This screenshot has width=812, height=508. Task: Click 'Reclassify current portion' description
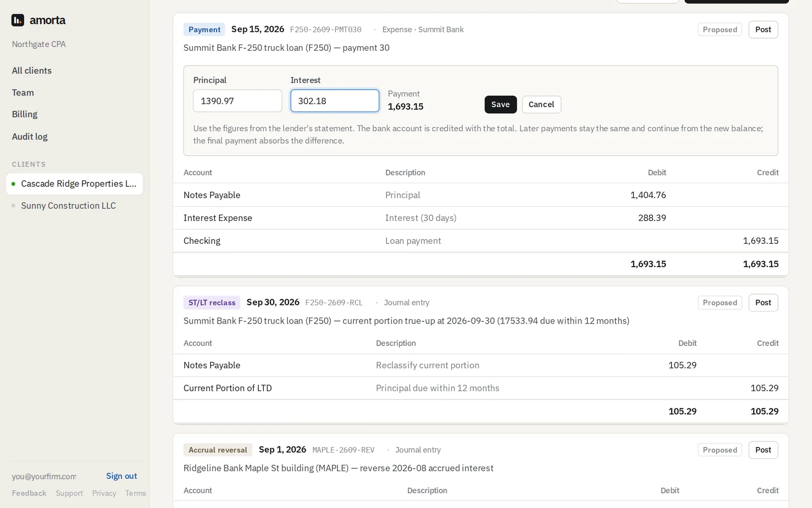tap(427, 365)
